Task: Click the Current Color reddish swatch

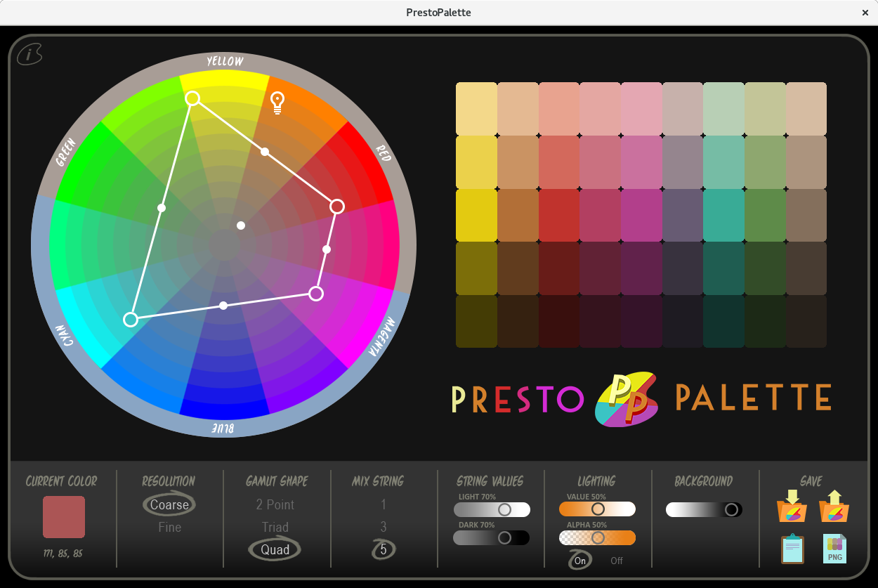Action: pyautogui.click(x=64, y=517)
